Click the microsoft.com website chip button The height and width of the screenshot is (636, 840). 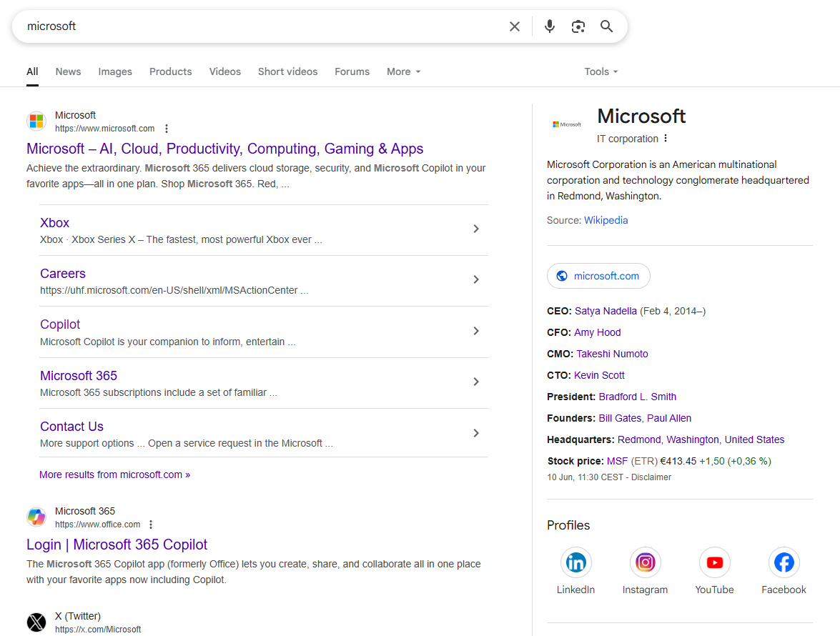click(598, 276)
